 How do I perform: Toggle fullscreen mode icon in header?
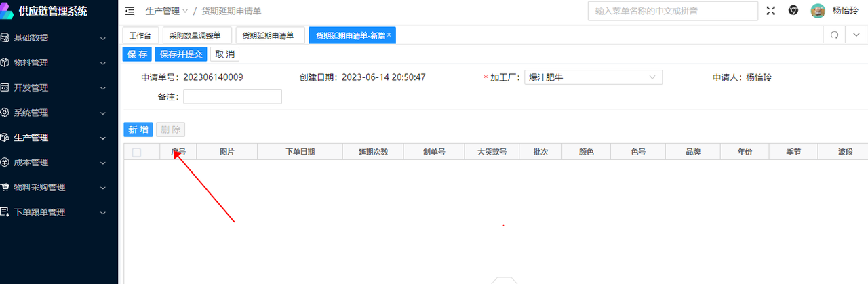pos(770,11)
